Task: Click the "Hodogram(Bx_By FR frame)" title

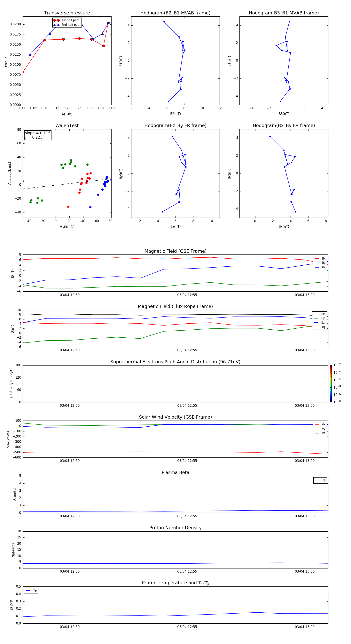Action: 284,125
